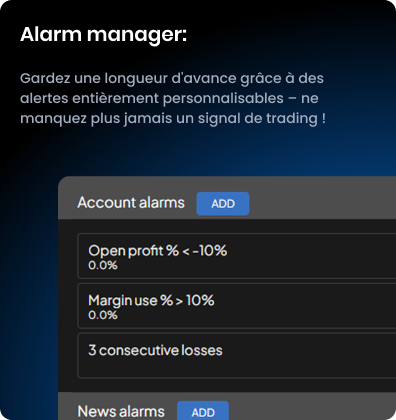This screenshot has height=420, width=396.
Task: Click the word Margin in the second alarm
Action: (110, 301)
